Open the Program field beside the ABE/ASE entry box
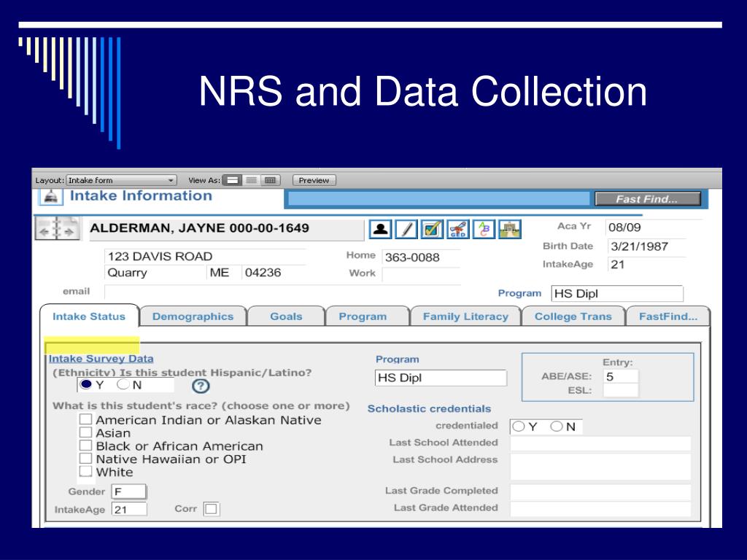The width and height of the screenshot is (747, 560). (x=441, y=378)
